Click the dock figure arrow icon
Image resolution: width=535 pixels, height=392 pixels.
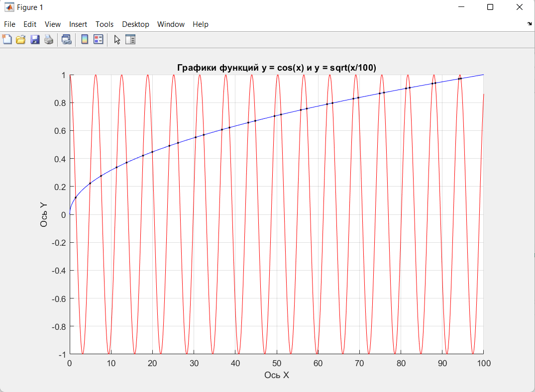(x=529, y=23)
